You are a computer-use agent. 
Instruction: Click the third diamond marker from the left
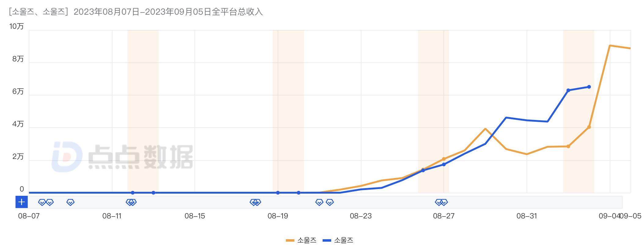pos(70,202)
